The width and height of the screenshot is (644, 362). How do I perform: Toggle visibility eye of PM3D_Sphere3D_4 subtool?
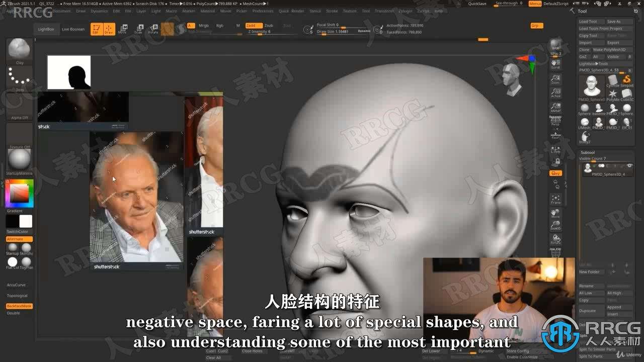(629, 165)
